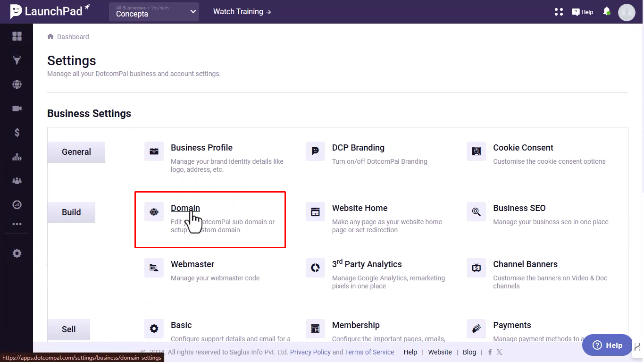Click the floating Help chat button
644x362 pixels.
607,345
